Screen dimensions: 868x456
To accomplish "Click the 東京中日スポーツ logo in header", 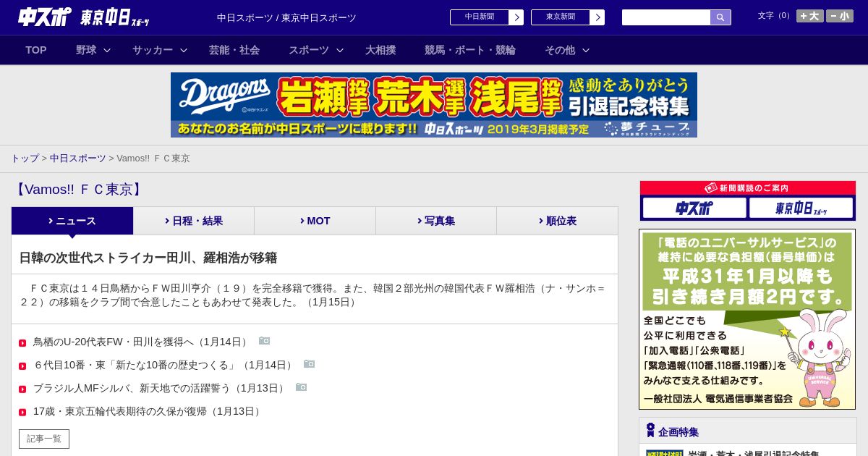I will [115, 17].
